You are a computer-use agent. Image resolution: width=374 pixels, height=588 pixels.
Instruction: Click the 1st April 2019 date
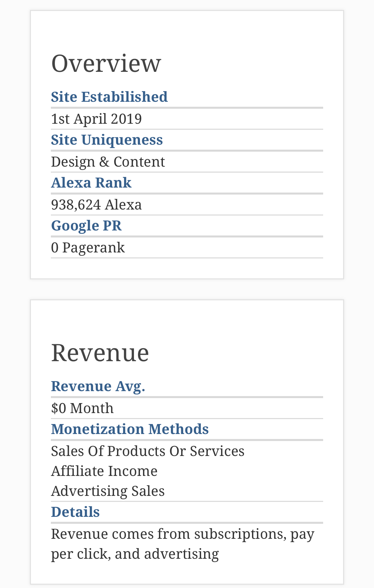(x=96, y=119)
